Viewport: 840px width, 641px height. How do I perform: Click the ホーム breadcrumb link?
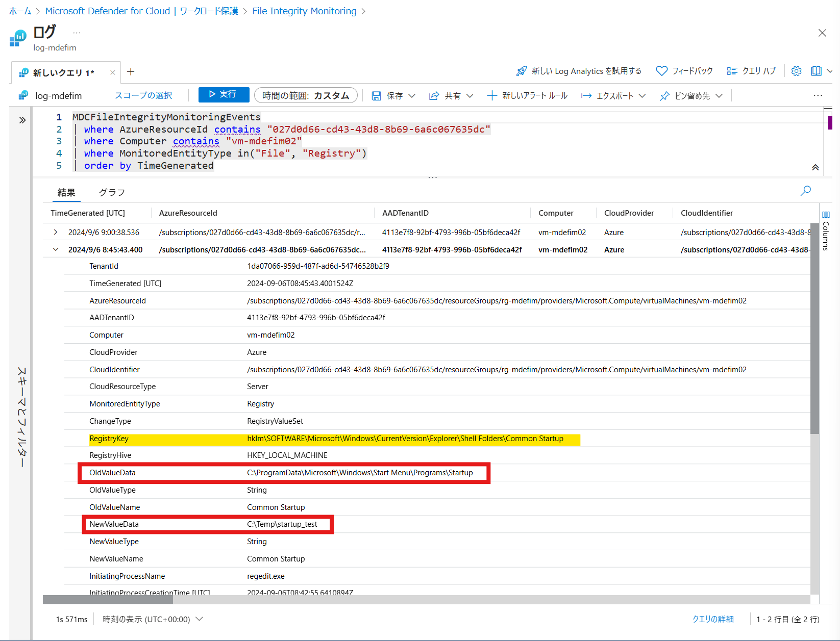click(20, 11)
